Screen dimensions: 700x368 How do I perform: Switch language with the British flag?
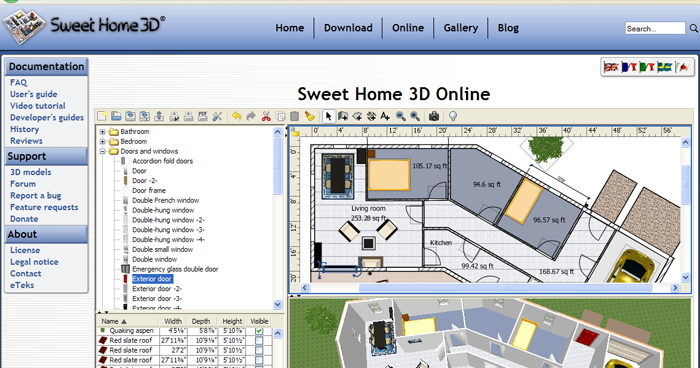tap(611, 67)
